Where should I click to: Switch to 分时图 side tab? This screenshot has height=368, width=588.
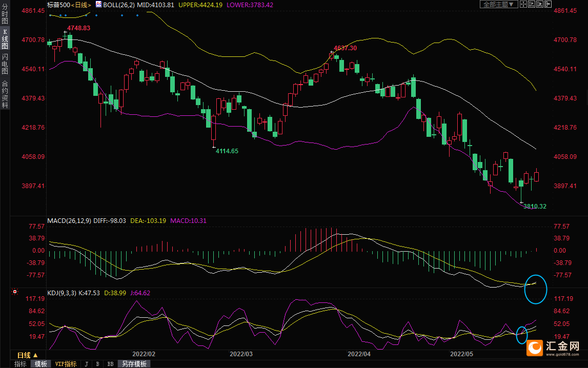point(5,14)
